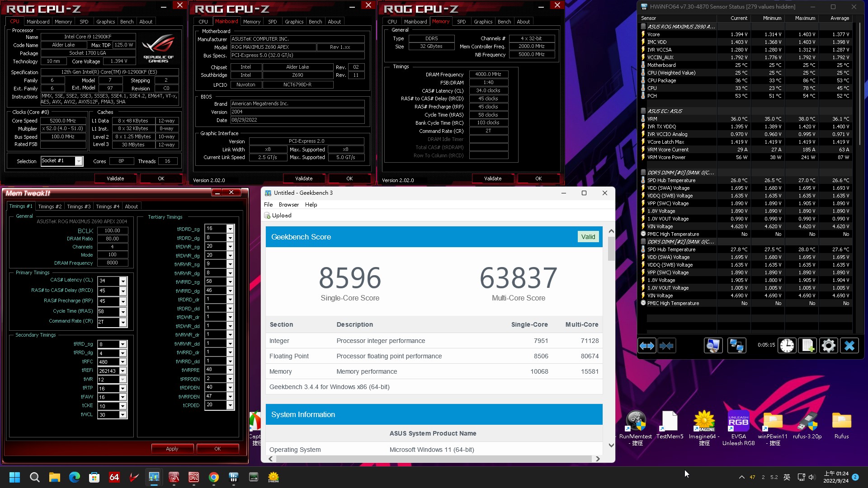Click HWiNFO vertical scrollbar
This screenshot has height=488, width=868.
coord(859,85)
